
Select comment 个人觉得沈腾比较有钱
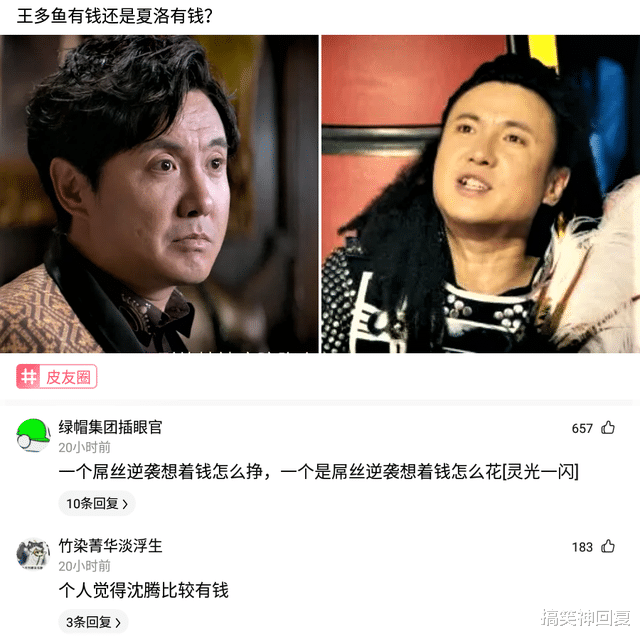(144, 590)
